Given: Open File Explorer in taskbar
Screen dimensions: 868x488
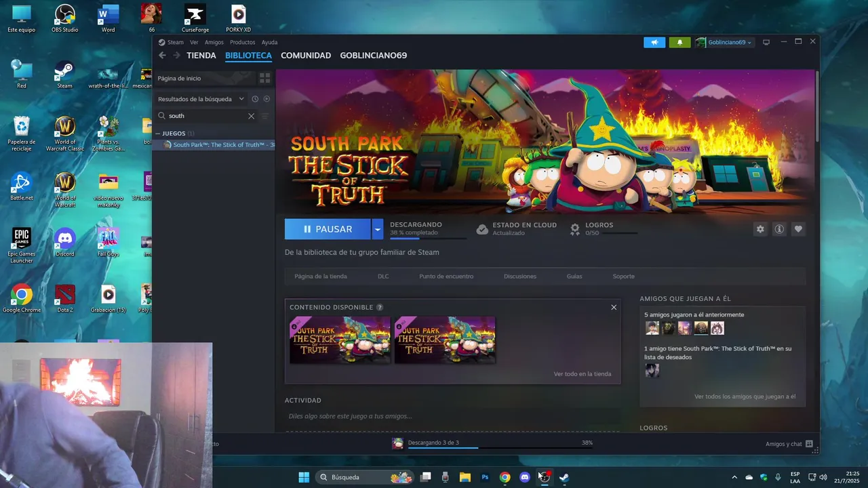Looking at the screenshot, I should (x=465, y=477).
